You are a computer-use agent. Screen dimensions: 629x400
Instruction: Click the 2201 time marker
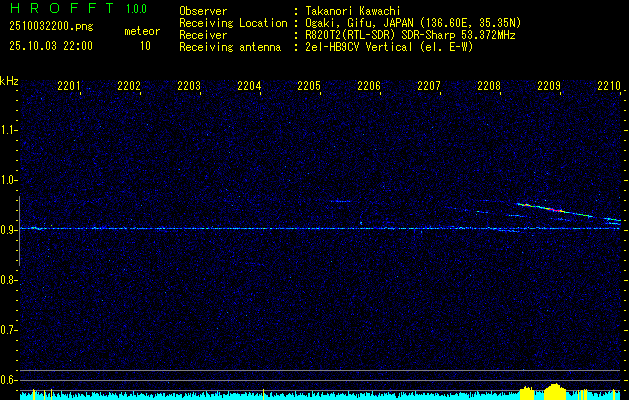(x=69, y=87)
